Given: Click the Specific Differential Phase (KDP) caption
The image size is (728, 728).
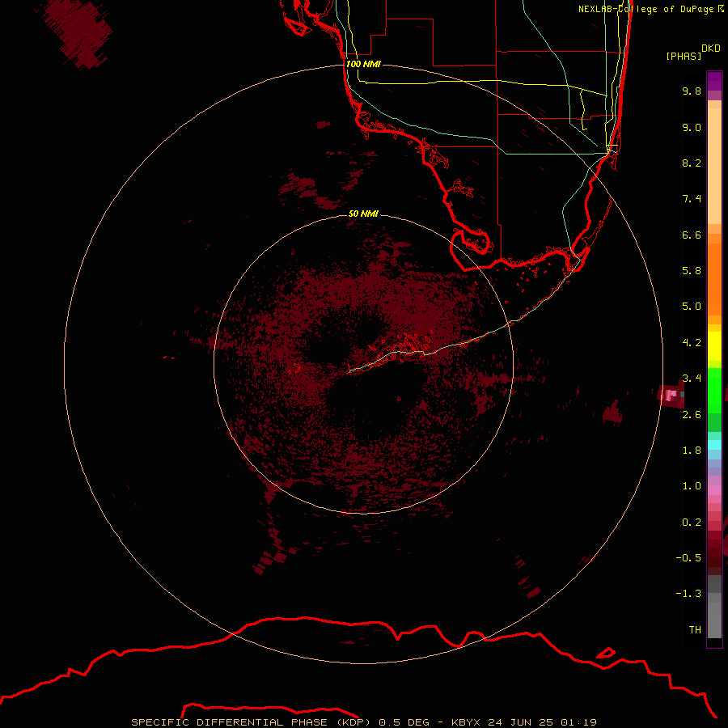Looking at the screenshot, I should pos(251,722).
